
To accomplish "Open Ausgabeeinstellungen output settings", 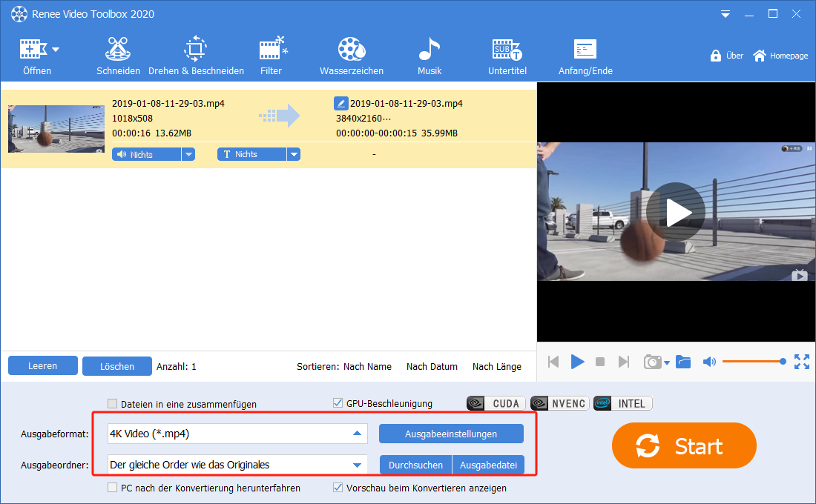I will pos(451,434).
